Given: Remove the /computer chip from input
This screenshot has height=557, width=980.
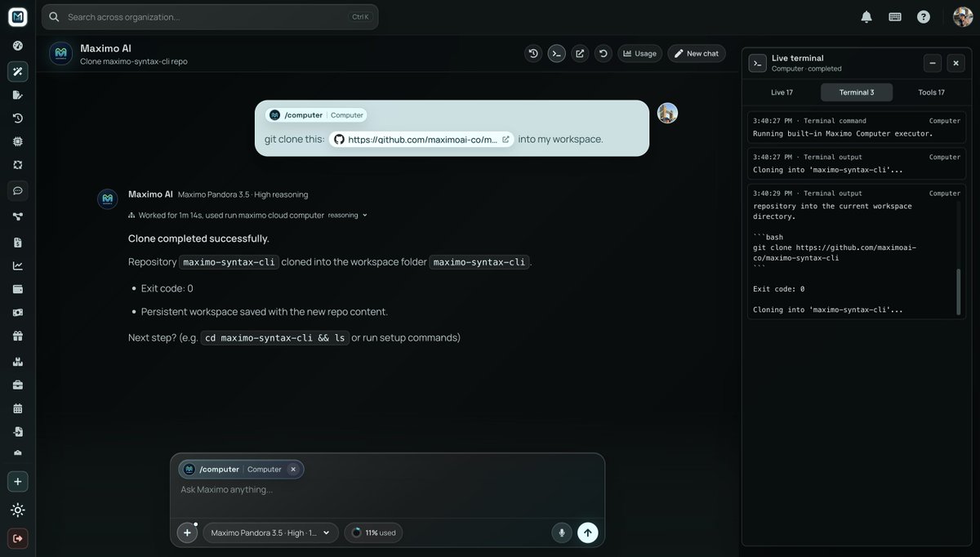Looking at the screenshot, I should pos(293,470).
